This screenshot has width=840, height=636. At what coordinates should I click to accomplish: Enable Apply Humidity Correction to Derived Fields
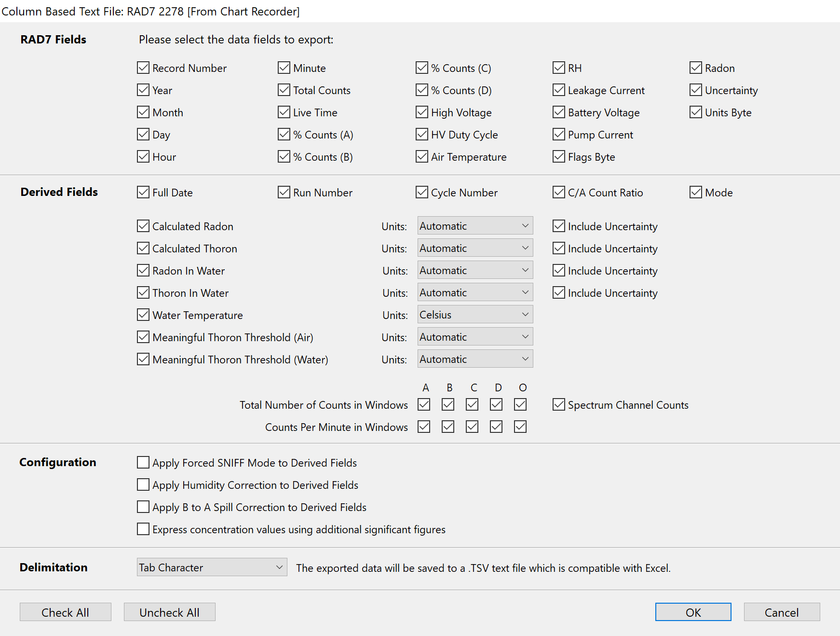[x=143, y=485]
